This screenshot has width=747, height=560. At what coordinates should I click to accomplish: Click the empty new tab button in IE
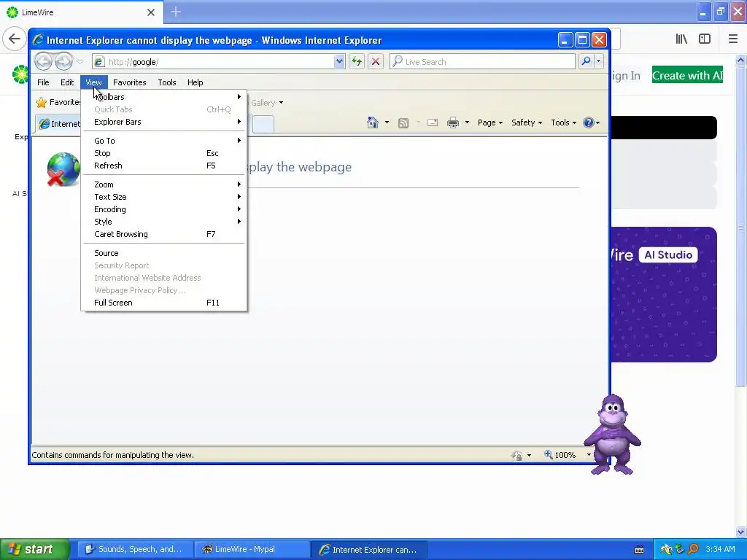(x=263, y=124)
